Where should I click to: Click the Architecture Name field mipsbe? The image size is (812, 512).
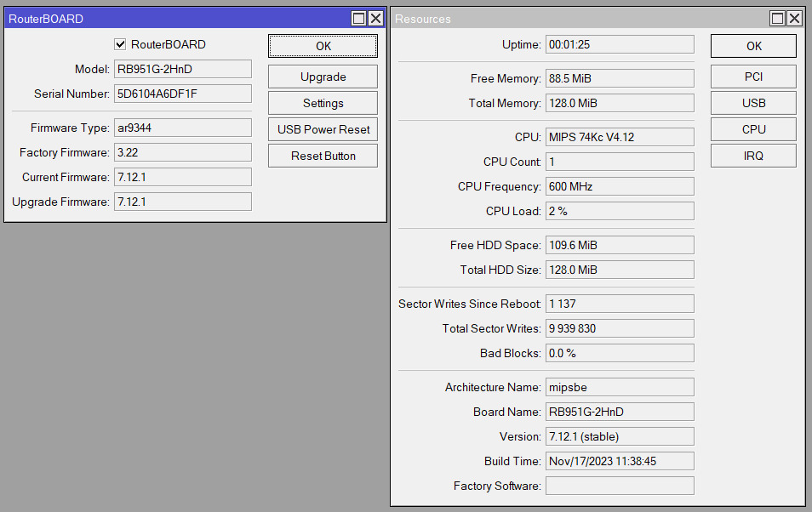tap(620, 387)
